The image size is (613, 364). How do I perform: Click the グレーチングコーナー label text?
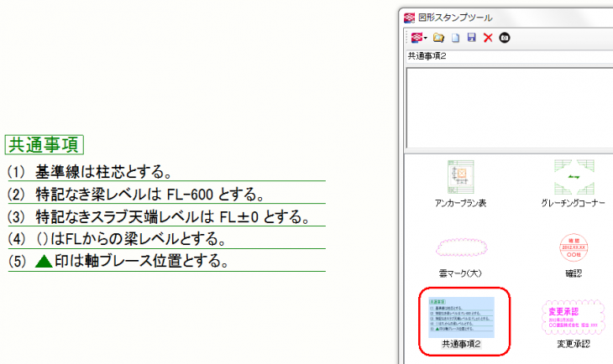(x=574, y=203)
